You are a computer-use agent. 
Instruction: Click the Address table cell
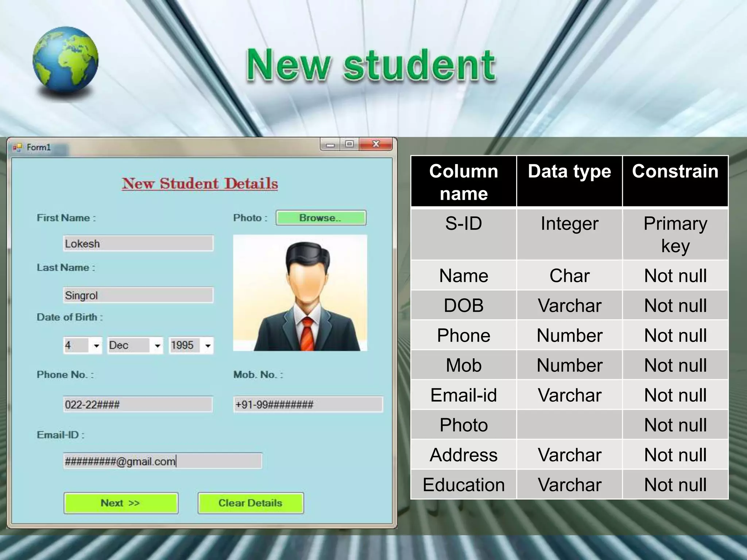click(464, 455)
